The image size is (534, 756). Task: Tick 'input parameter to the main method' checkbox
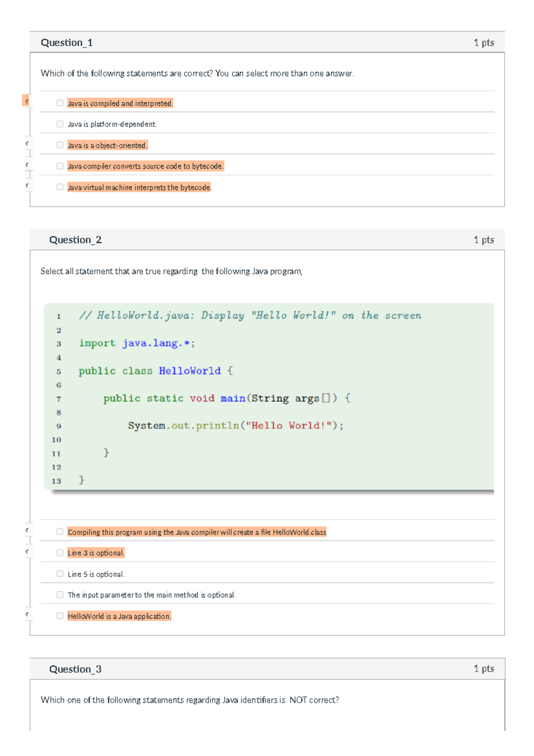[x=60, y=594]
